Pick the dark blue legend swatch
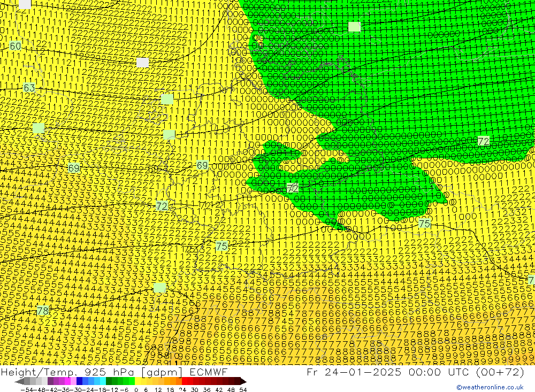The image size is (535, 392). (79, 381)
